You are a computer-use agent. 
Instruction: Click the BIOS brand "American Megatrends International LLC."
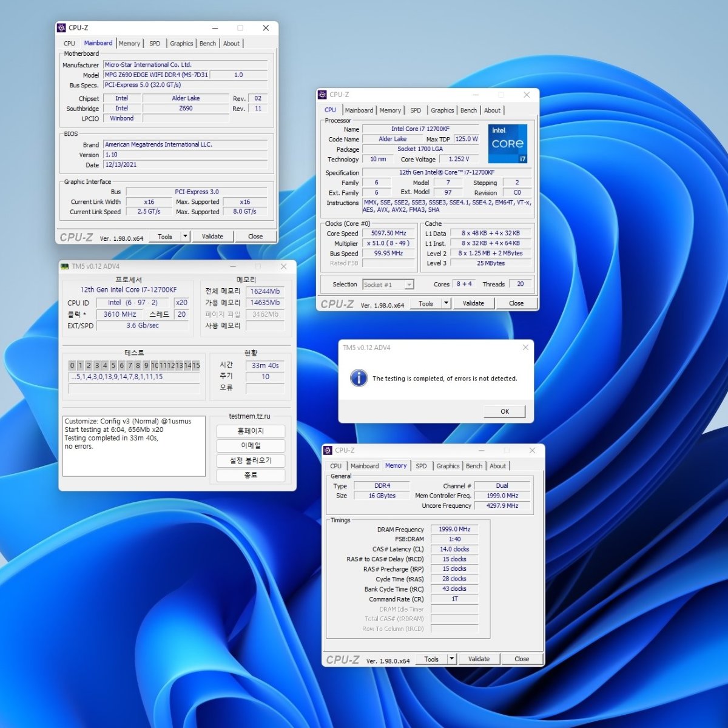(186, 145)
